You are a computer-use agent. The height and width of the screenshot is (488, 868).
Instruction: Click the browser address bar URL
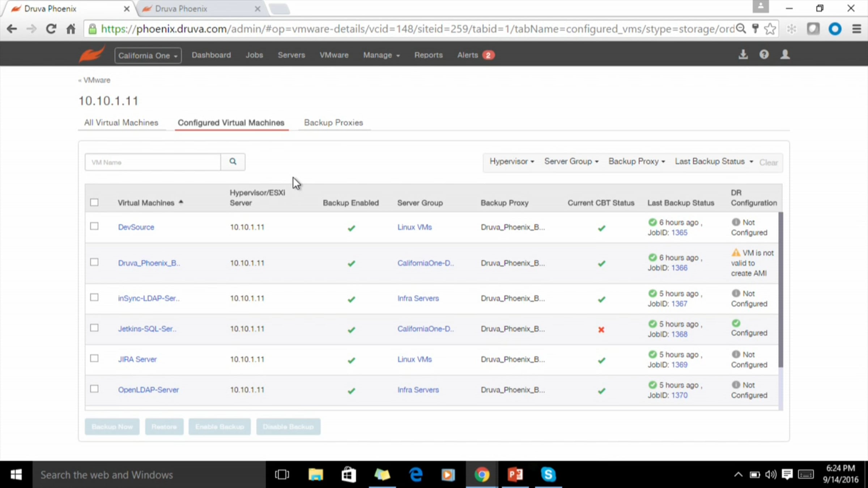click(417, 29)
